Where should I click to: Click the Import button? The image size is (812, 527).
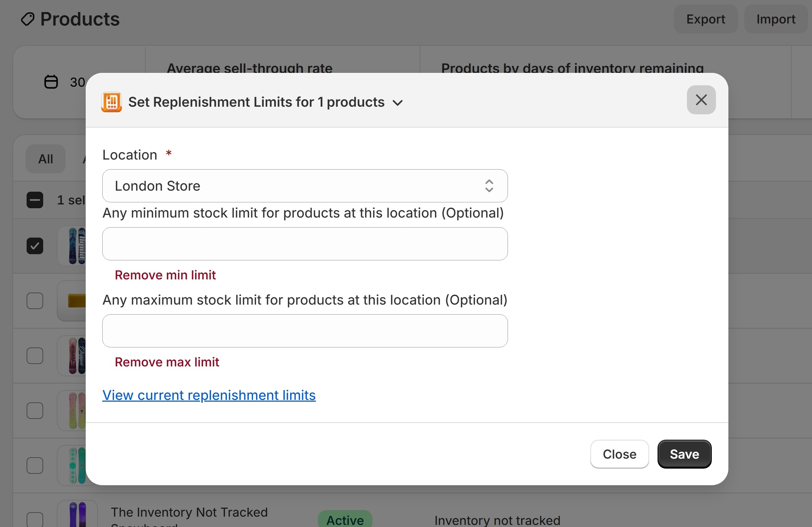[x=776, y=19]
